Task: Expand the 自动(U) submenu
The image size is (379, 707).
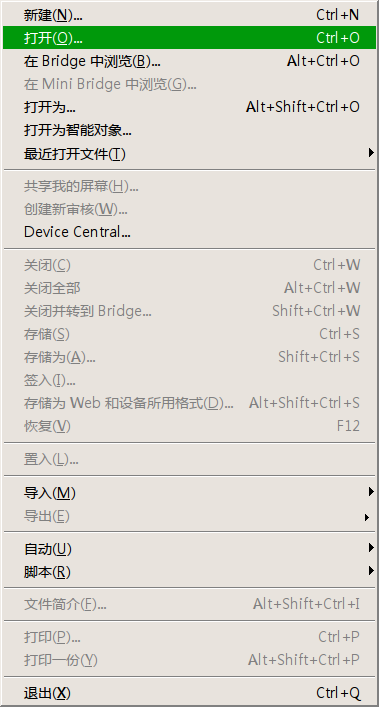Action: point(189,549)
